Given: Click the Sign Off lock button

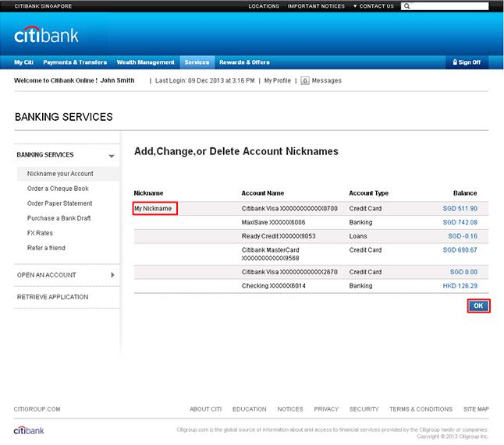Looking at the screenshot, I should point(467,62).
